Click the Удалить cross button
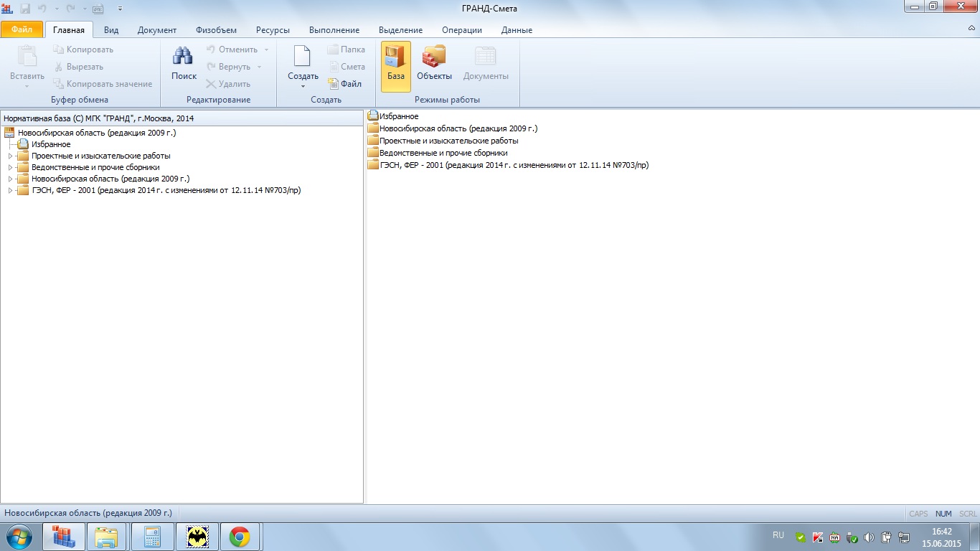This screenshot has width=980, height=551. (228, 84)
